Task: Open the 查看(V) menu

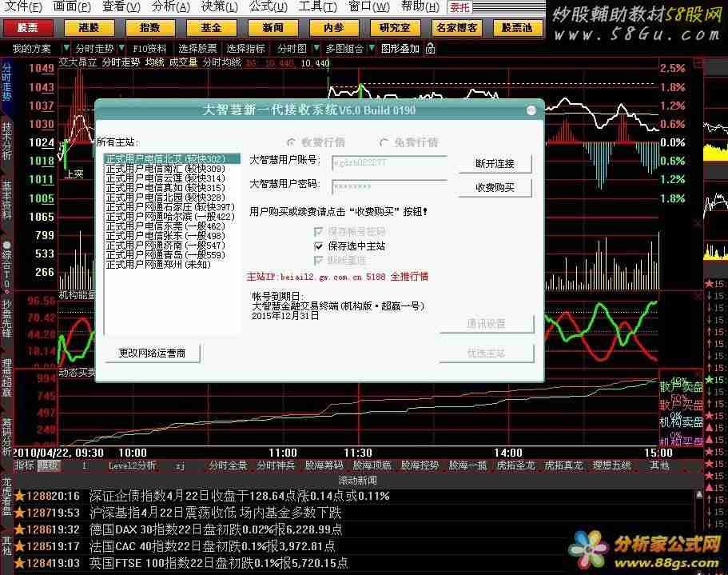Action: coord(121,6)
